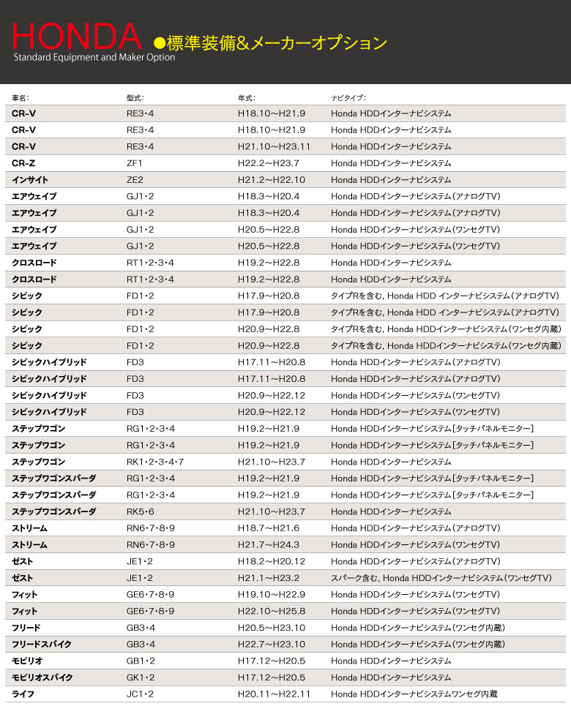Click the 年式 column header
This screenshot has width=571, height=728.
click(247, 98)
